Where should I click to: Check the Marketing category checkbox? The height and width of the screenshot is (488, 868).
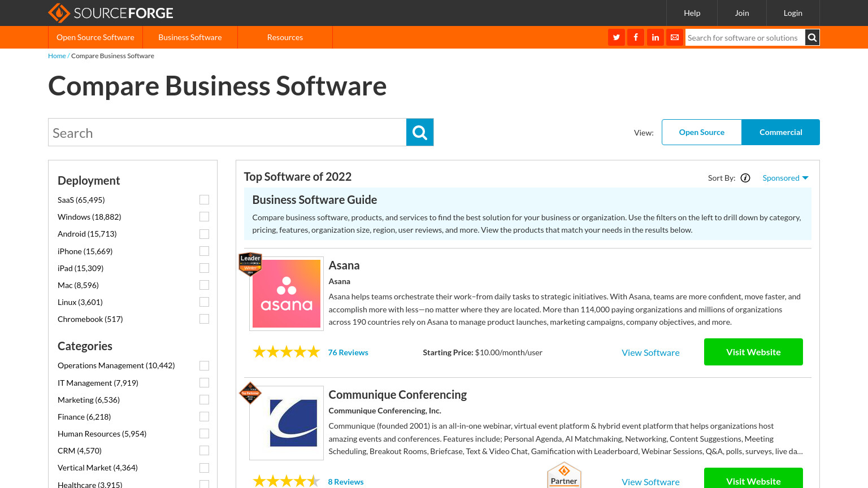(x=204, y=399)
